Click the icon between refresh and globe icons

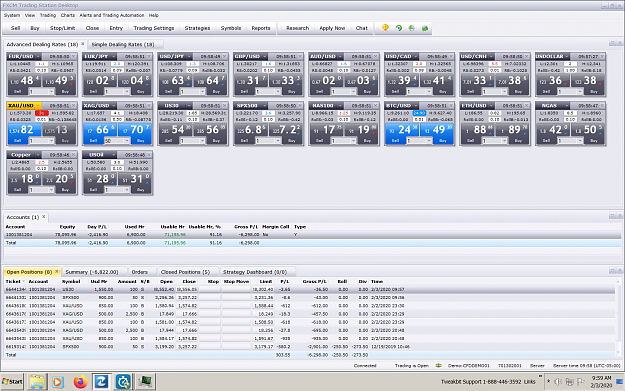click(412, 28)
